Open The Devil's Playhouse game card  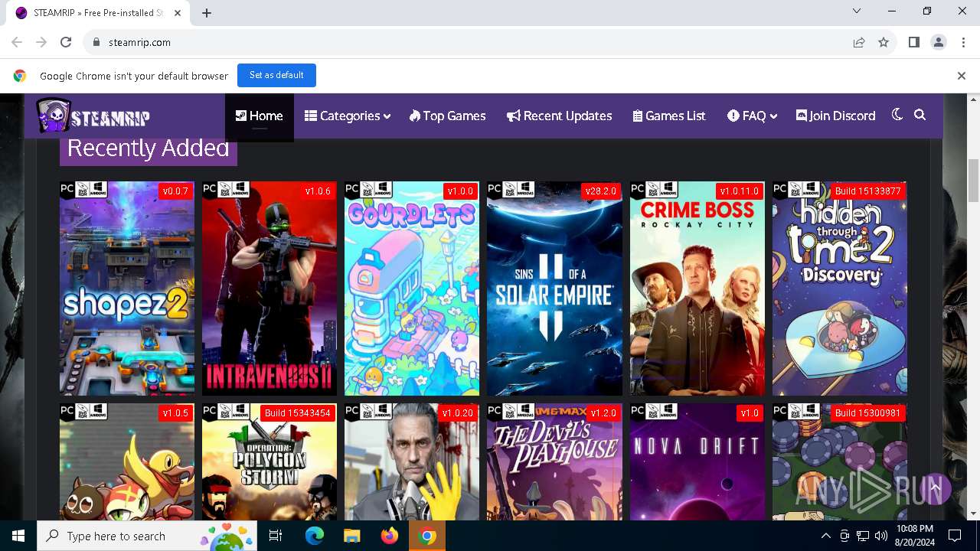coord(554,462)
